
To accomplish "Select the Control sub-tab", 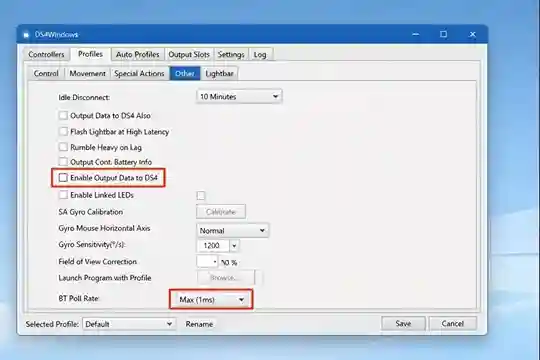I will pos(46,73).
